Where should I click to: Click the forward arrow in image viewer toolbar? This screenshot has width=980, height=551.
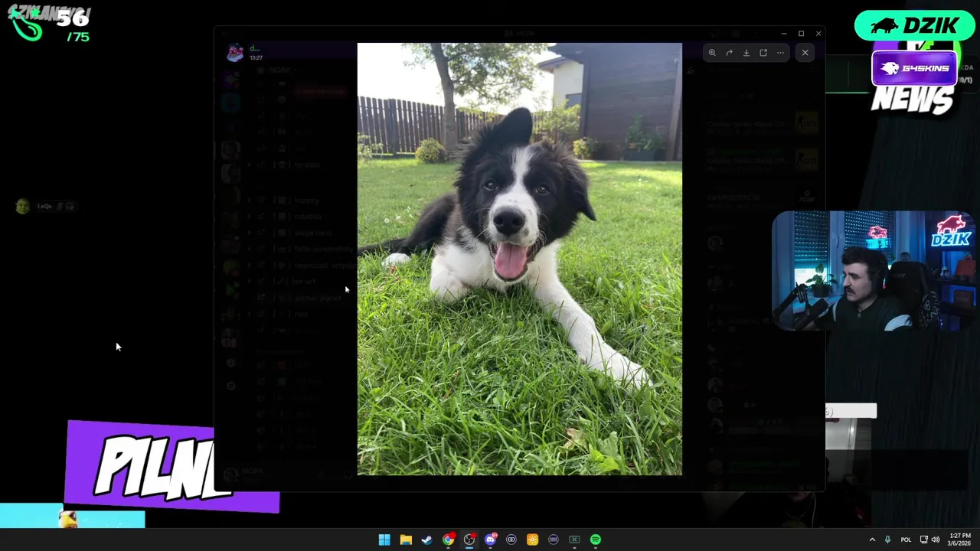click(729, 53)
